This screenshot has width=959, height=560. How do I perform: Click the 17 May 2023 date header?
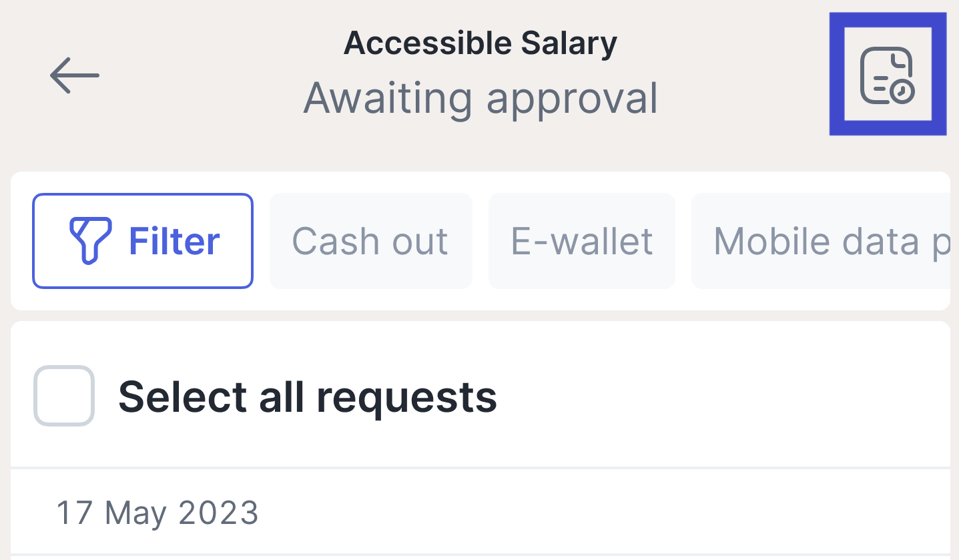[x=157, y=513]
